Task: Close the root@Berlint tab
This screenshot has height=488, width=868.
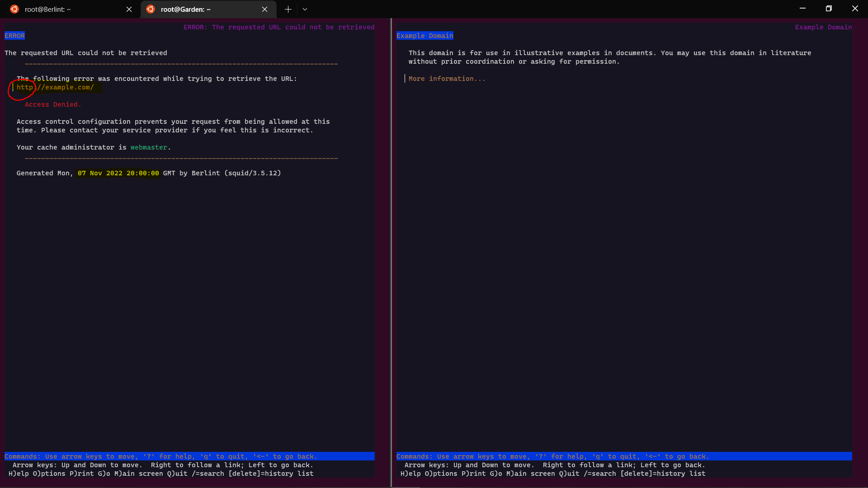Action: pos(129,9)
